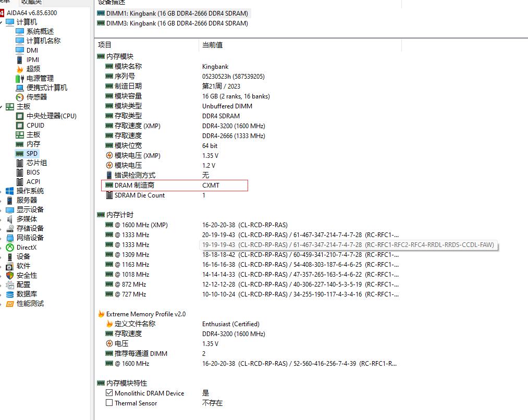Enable the Thermal Sensor checkbox
Image resolution: width=528 pixels, height=420 pixels.
click(108, 403)
